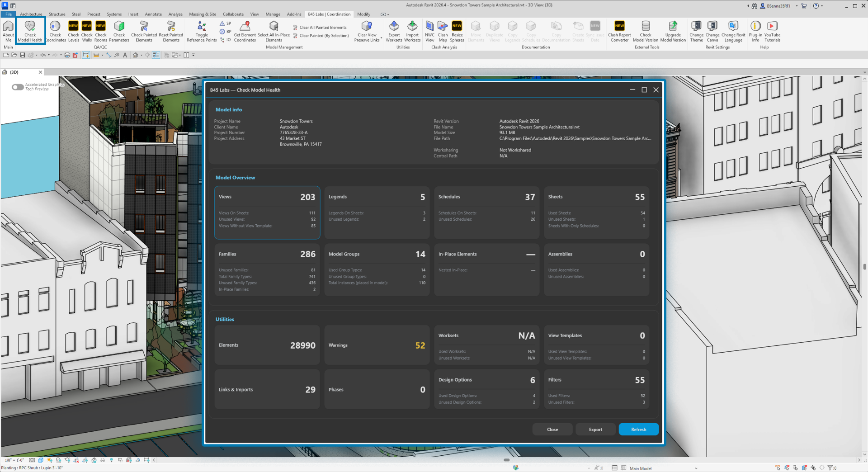Click the Change Theme icon
This screenshot has width=868, height=472.
tap(696, 31)
